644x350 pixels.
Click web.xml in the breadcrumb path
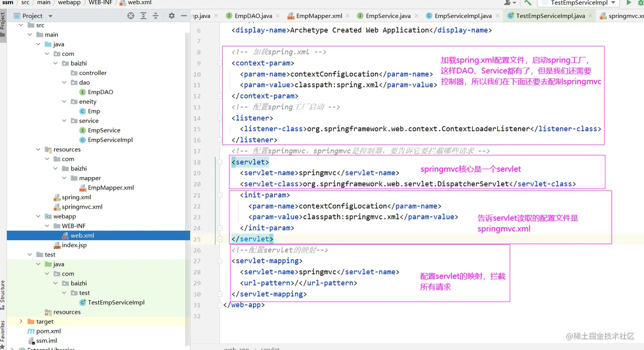(x=139, y=3)
